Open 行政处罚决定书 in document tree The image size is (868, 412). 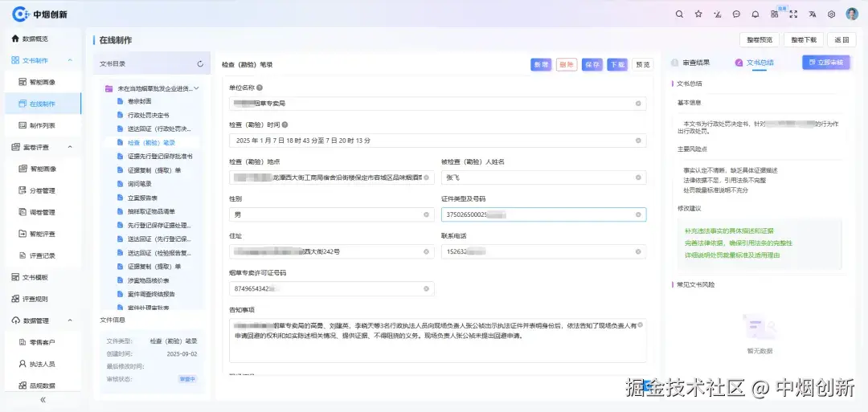(149, 115)
